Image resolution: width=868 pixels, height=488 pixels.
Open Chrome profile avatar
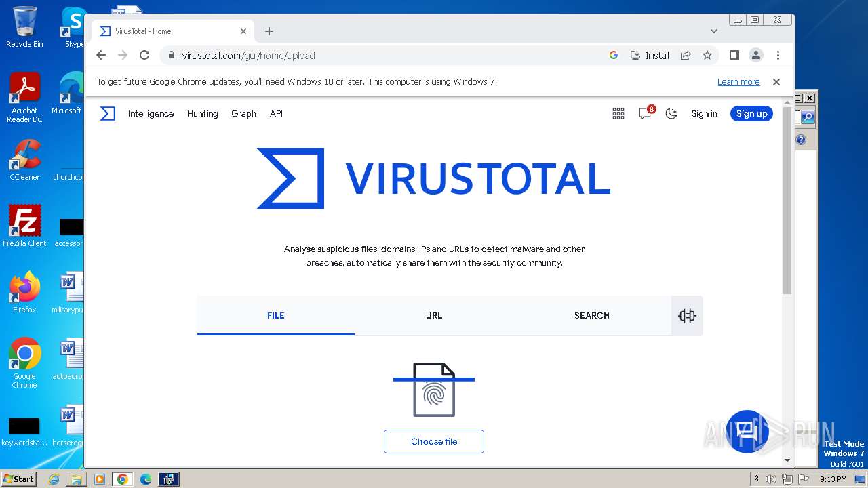[x=755, y=56]
